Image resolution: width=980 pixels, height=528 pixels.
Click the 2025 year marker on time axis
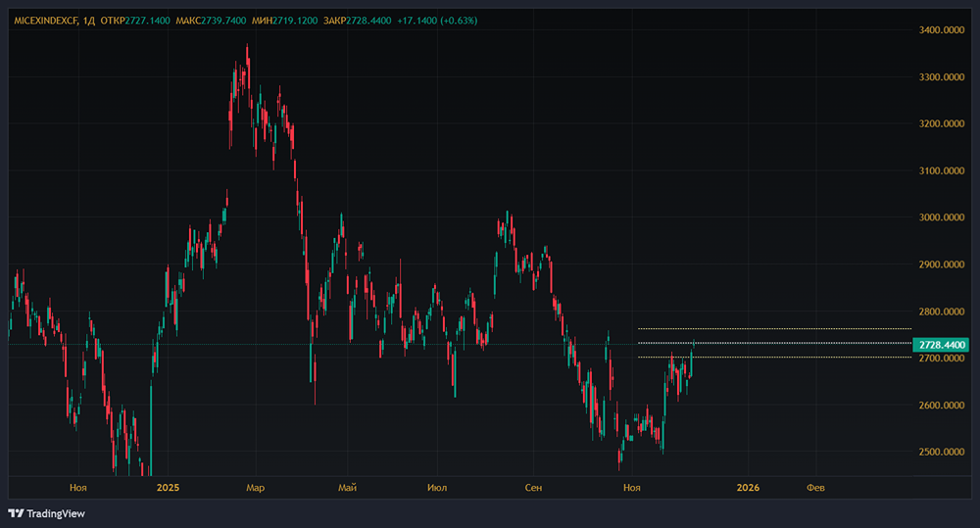point(168,487)
